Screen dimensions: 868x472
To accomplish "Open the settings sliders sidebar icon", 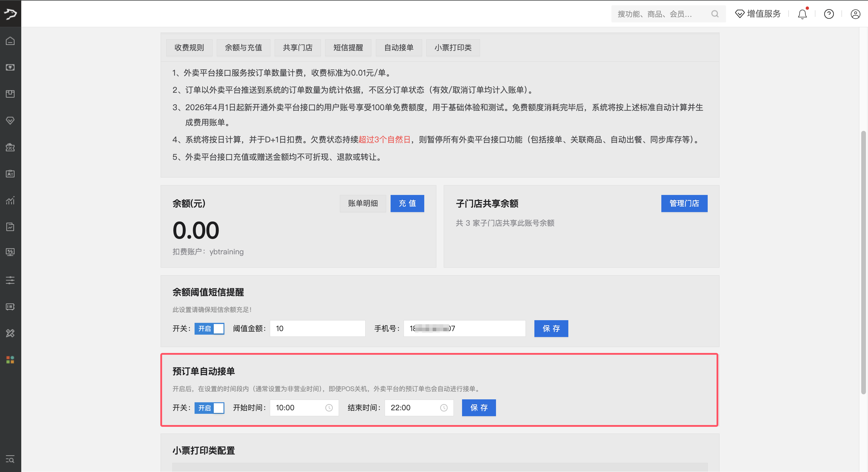I will [x=10, y=280].
